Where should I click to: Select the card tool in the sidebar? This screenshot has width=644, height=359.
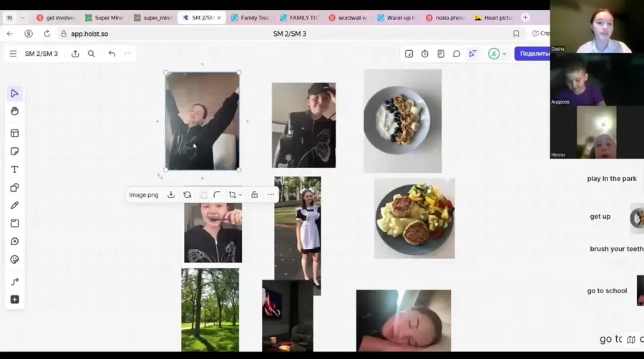14,223
